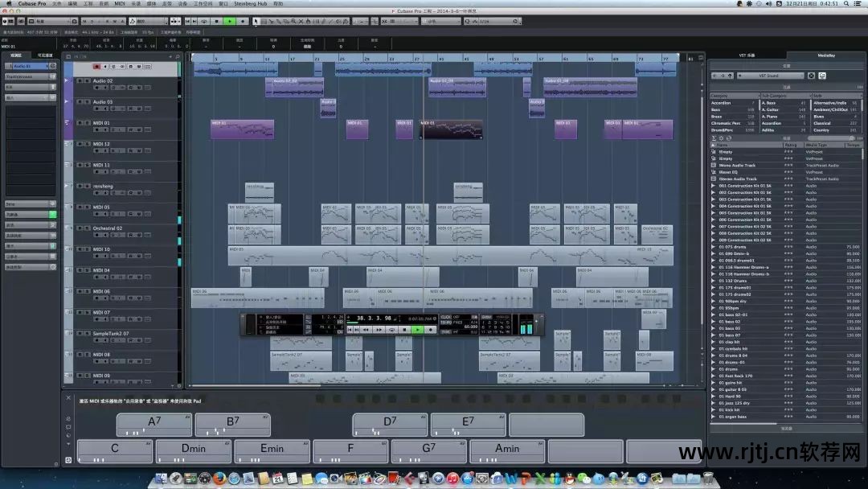The width and height of the screenshot is (868, 489).
Task: Click the search magnifier above track list
Action: coord(178,57)
